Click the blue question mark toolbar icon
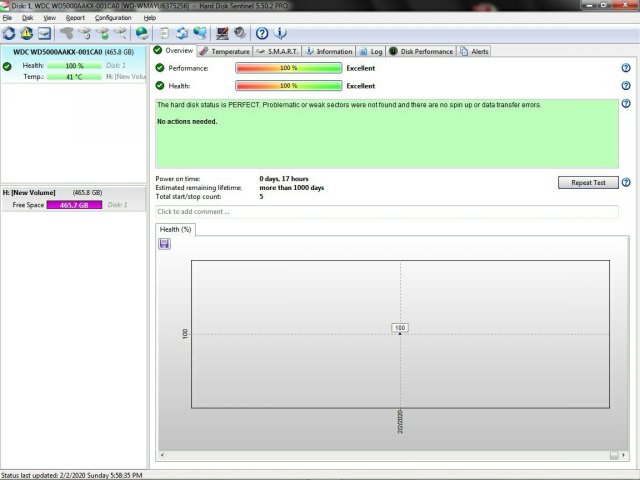This screenshot has height=480, width=640. pos(262,33)
